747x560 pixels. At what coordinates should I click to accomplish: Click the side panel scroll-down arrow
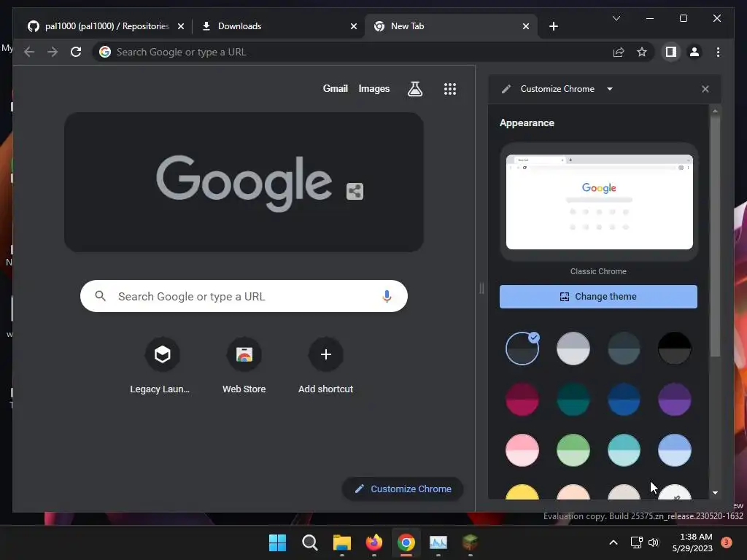pyautogui.click(x=715, y=494)
